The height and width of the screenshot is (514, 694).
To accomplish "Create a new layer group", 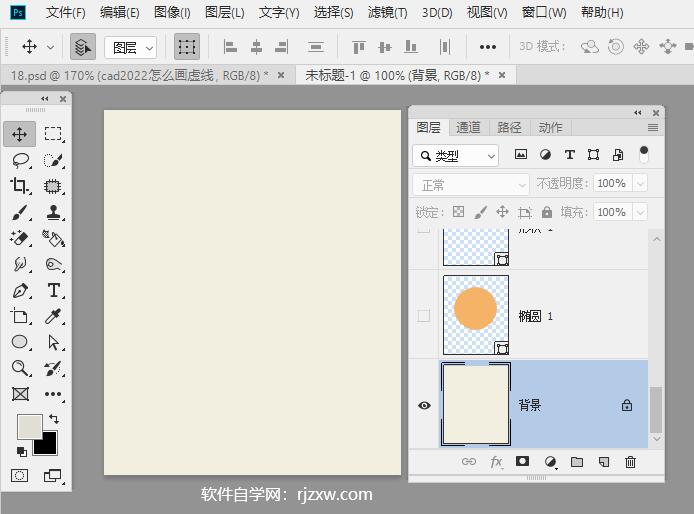I will (x=577, y=462).
